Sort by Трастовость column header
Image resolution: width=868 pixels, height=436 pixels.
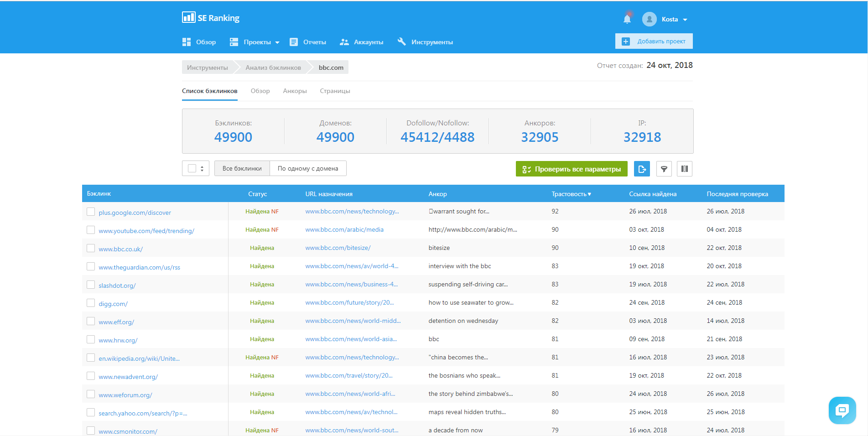pyautogui.click(x=571, y=194)
